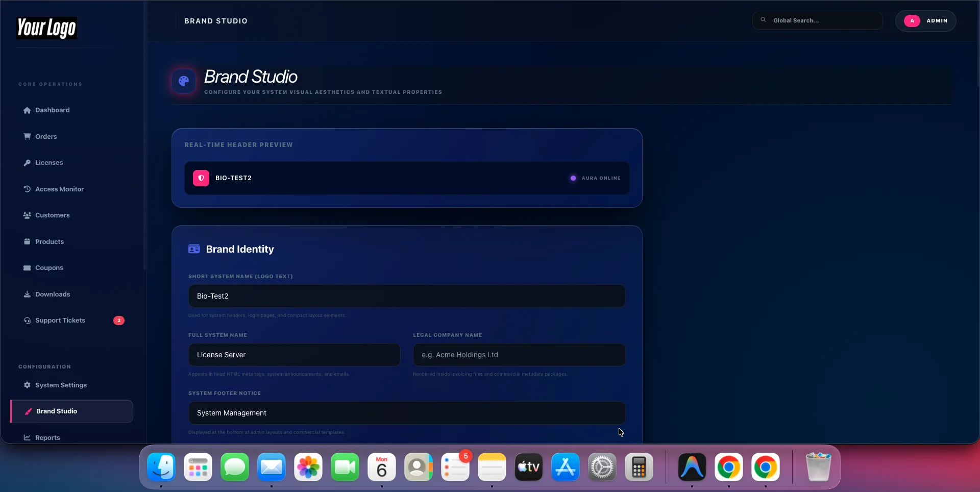Open System Settings gear in dock
This screenshot has width=980, height=492.
602,467
